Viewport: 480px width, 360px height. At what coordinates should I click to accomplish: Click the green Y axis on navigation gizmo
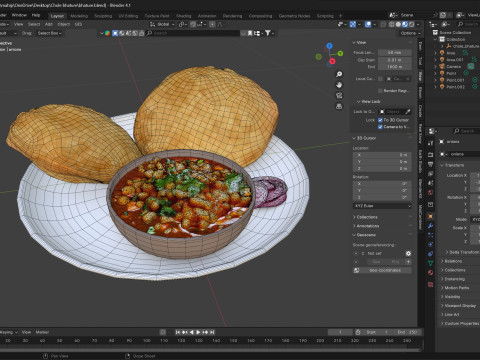pyautogui.click(x=340, y=53)
